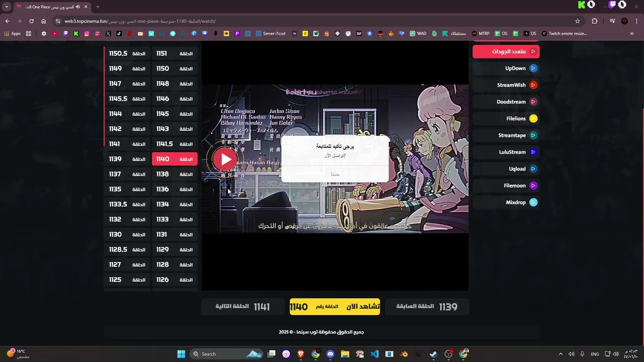Go to next episode 1141 below the player
The height and width of the screenshot is (362, 644).
point(243,307)
